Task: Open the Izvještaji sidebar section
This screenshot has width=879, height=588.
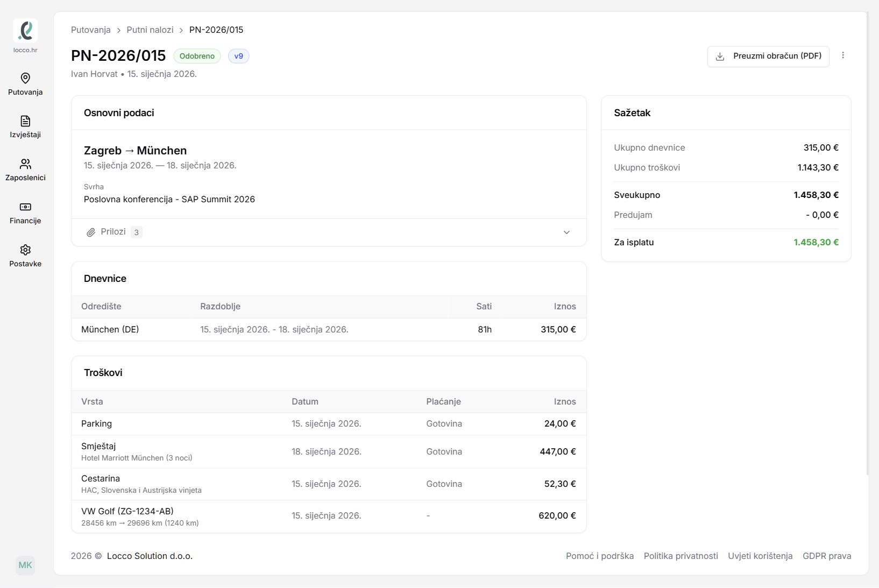Action: tap(25, 127)
